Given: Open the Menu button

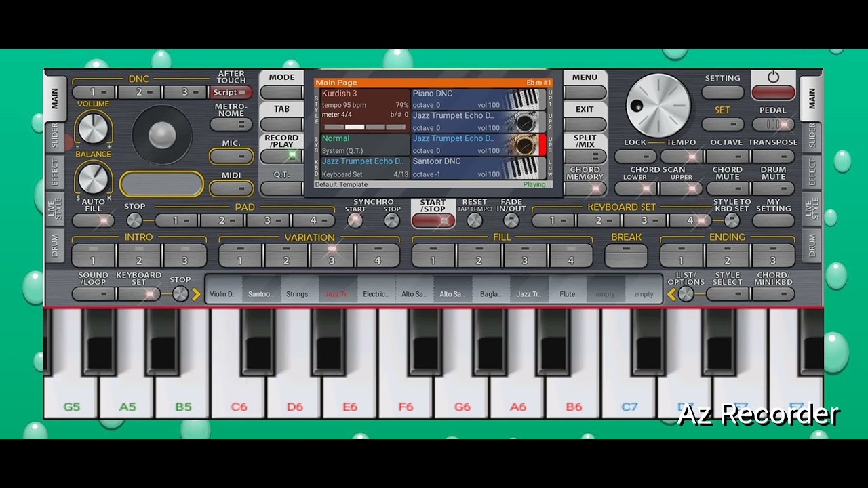Looking at the screenshot, I should point(585,92).
